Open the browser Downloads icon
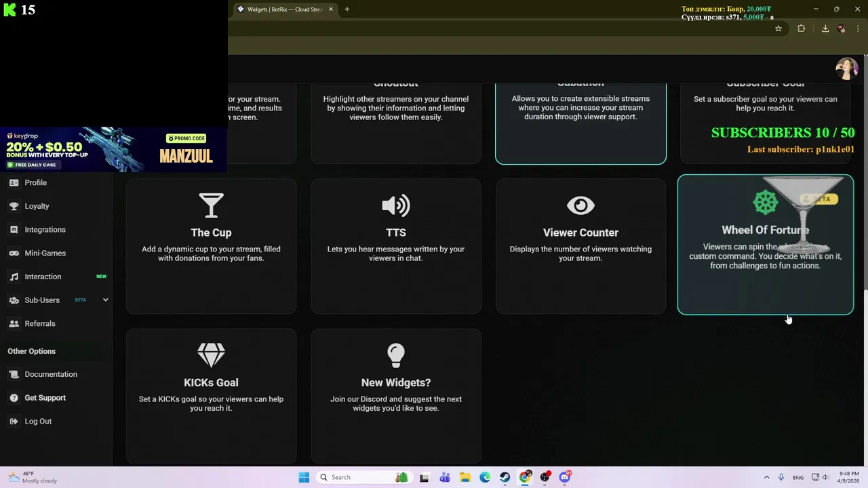868x488 pixels. pos(825,28)
